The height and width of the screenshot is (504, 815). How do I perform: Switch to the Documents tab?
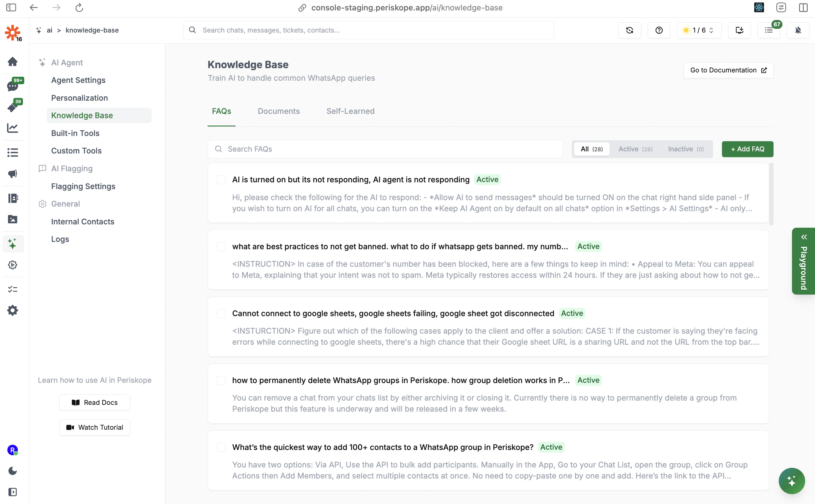click(279, 111)
